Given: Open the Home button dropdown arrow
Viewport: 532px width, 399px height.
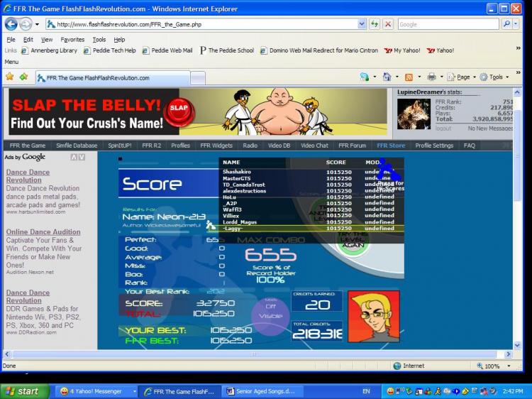Looking at the screenshot, I should (397, 77).
